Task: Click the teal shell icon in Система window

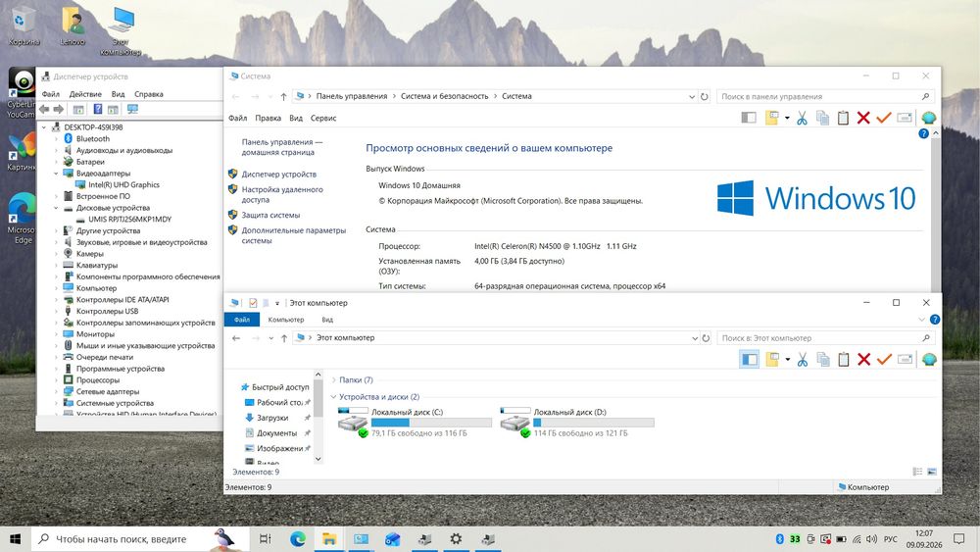Action: tap(929, 119)
